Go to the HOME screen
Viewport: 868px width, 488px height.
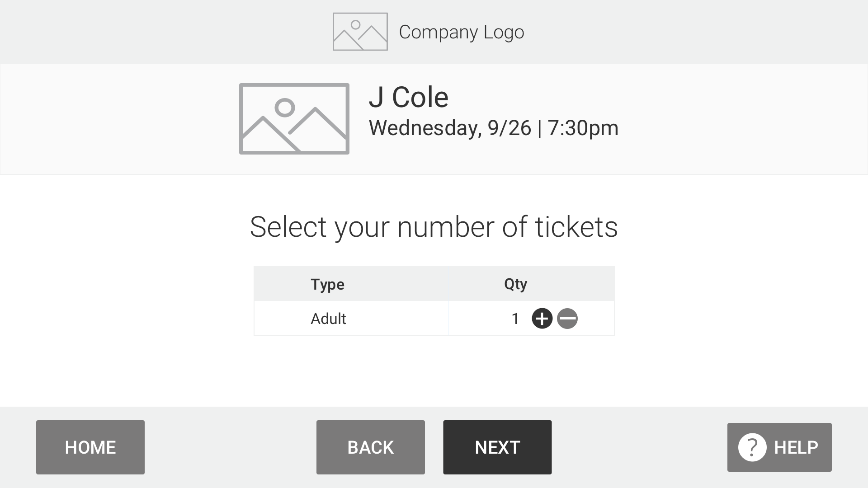click(x=90, y=447)
